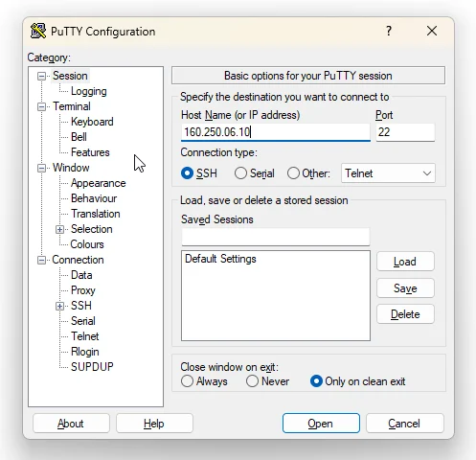The image size is (476, 460).
Task: Select the SSH category label in tree
Action: (81, 306)
